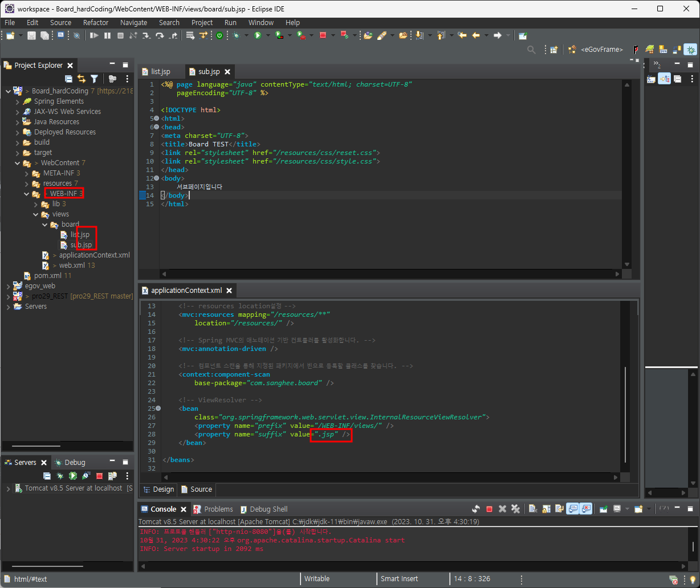Click Remove All Terminated Launches icon
The width and height of the screenshot is (700, 588).
click(516, 509)
